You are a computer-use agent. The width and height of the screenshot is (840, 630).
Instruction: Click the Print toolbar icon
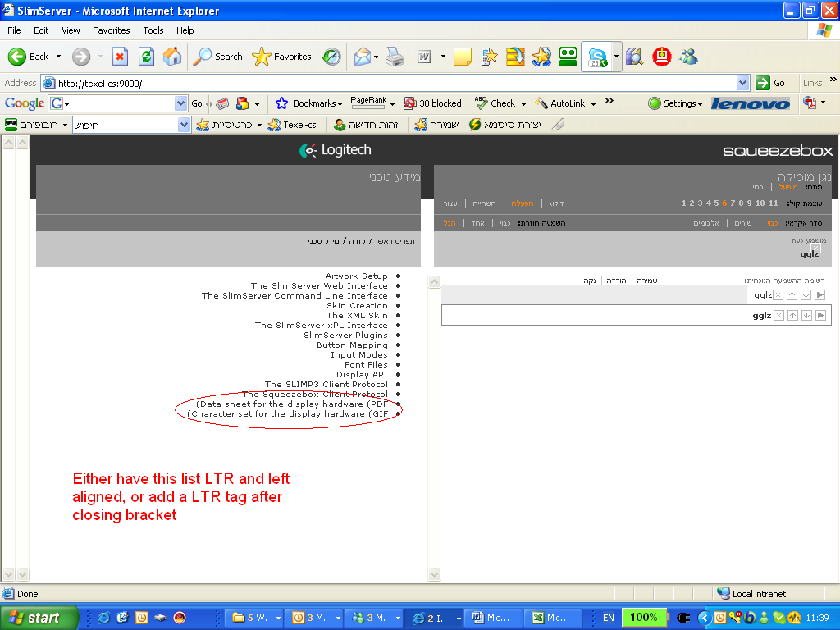click(395, 57)
